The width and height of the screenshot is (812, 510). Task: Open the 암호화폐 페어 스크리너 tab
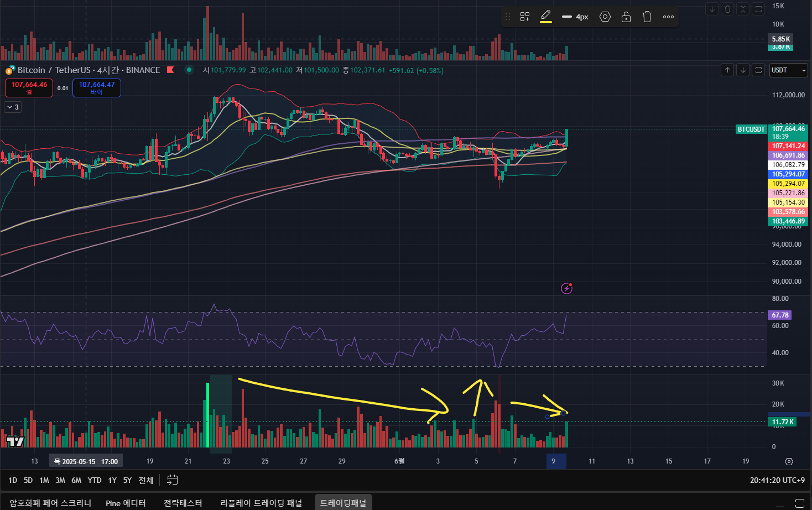[50, 503]
